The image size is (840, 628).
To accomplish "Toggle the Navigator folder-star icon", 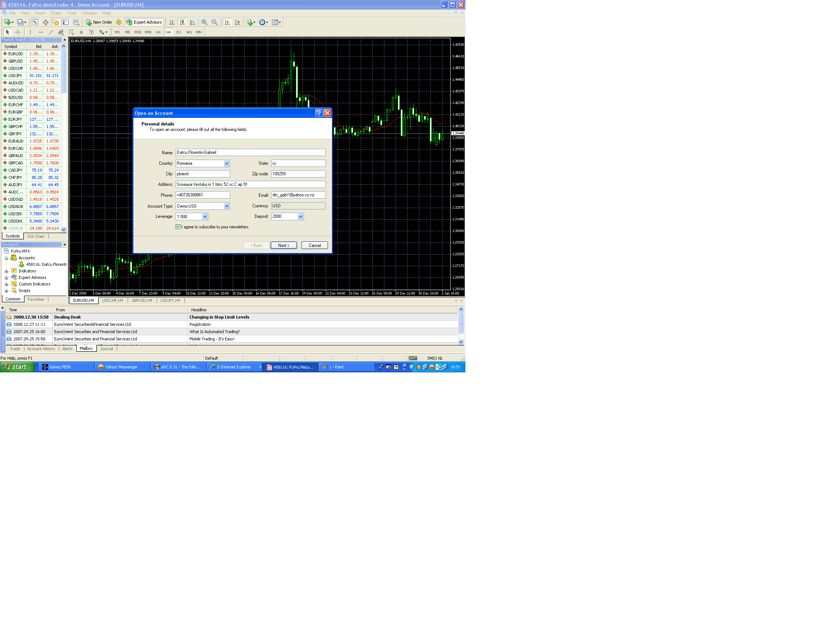I will (55, 23).
